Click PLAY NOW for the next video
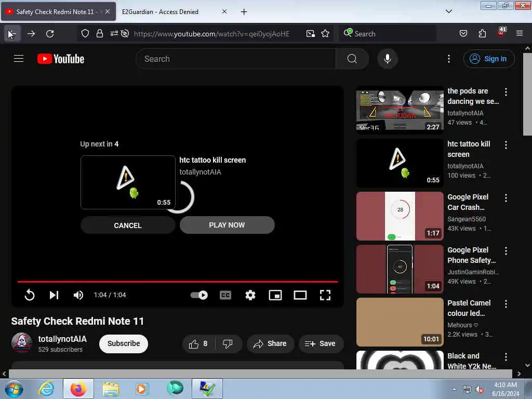The height and width of the screenshot is (399, 532). pyautogui.click(x=227, y=225)
